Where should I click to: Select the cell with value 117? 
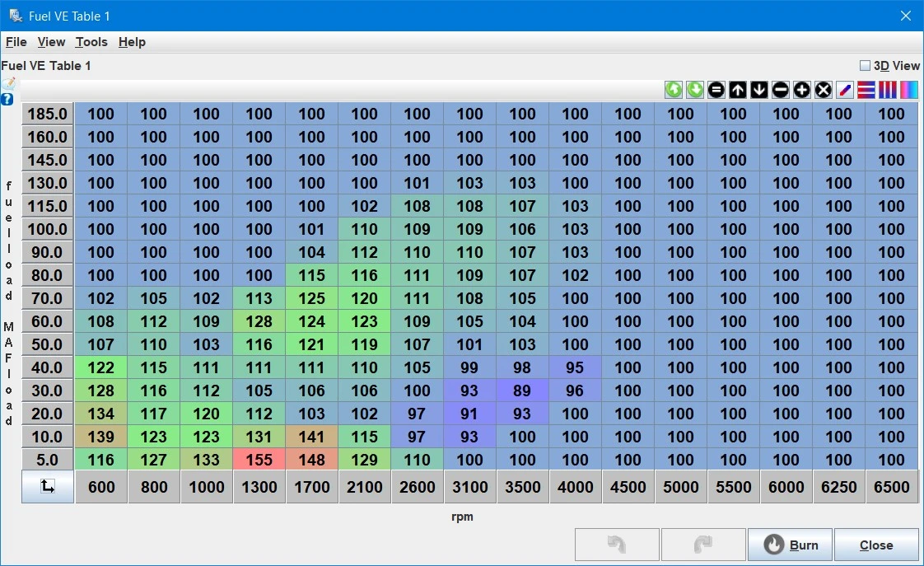[153, 414]
